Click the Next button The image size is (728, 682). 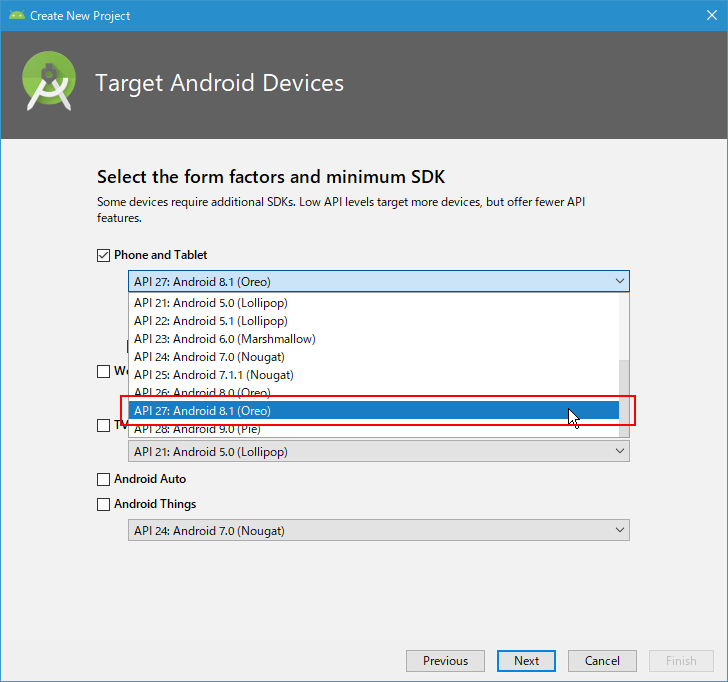(x=526, y=661)
